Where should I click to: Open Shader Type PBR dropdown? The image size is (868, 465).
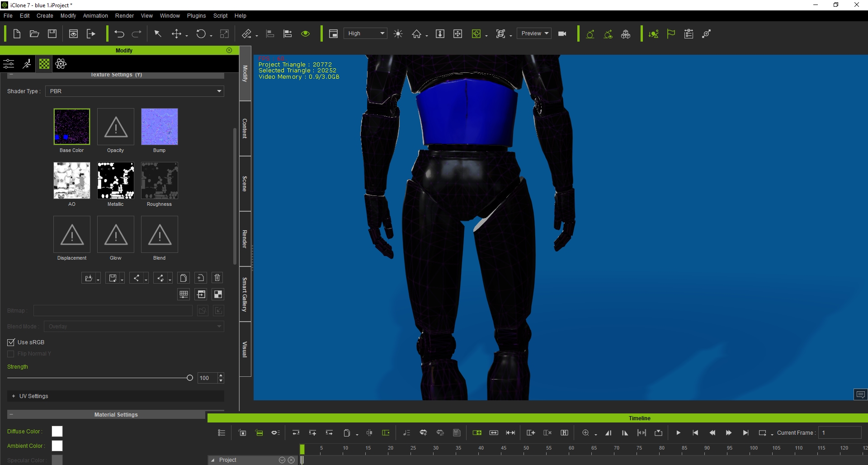tap(135, 91)
